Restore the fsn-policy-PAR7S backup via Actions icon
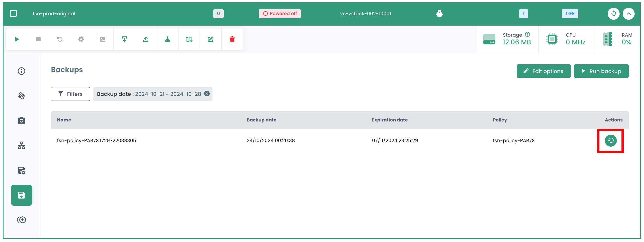Screen dimensions: 644x242 click(610, 141)
